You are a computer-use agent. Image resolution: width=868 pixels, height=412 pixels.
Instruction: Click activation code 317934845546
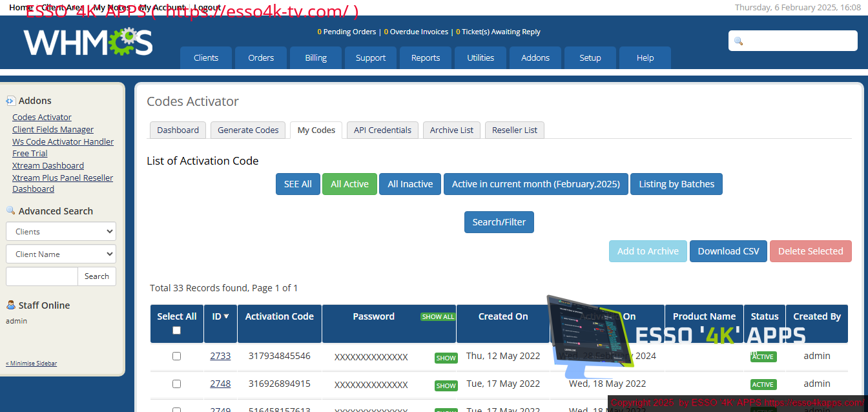pyautogui.click(x=279, y=356)
